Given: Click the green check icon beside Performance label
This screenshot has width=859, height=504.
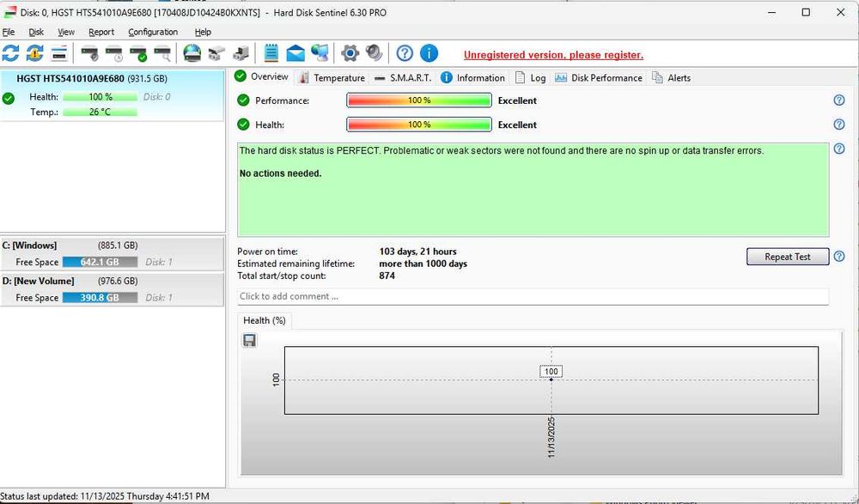Looking at the screenshot, I should click(x=243, y=100).
